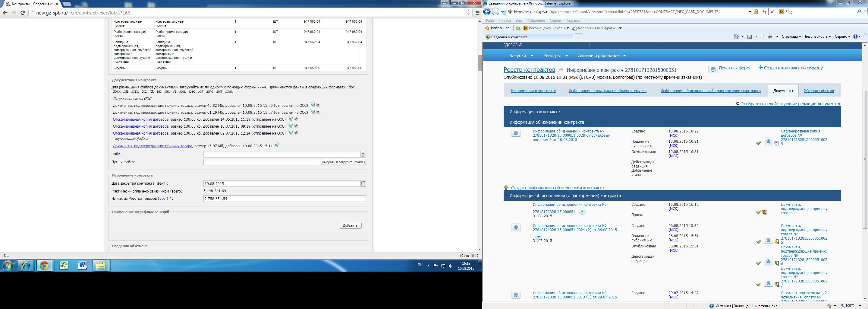This screenshot has width=868, height=309.
Task: Reload the page in Chrome
Action: coord(23,13)
